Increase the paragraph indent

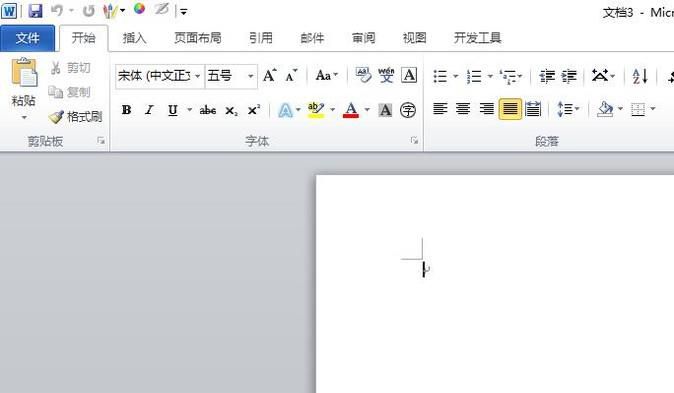point(569,76)
